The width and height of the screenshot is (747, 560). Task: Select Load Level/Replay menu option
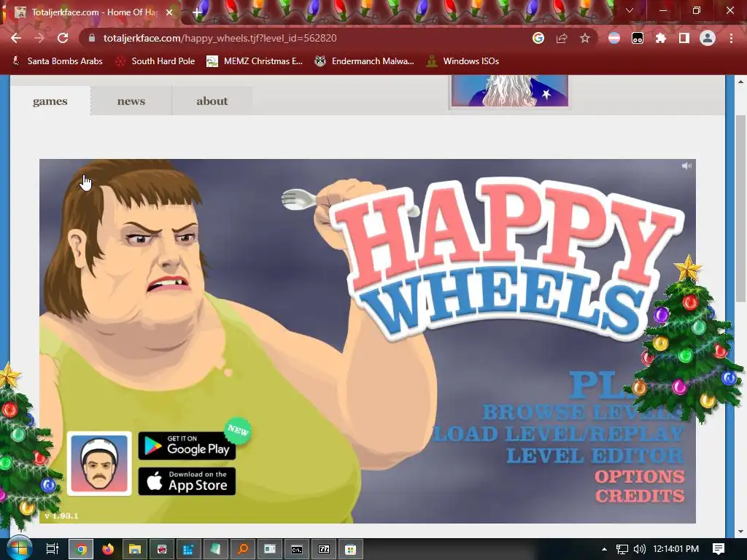[558, 434]
